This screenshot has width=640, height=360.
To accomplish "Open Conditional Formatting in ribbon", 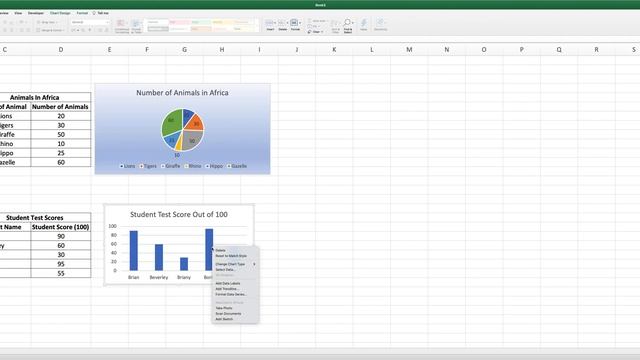I will [122, 26].
